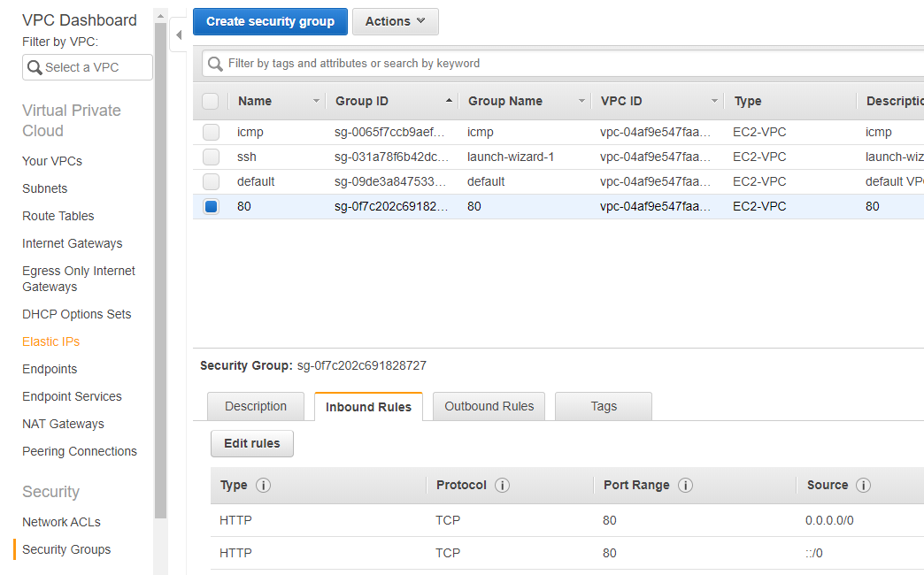The width and height of the screenshot is (924, 575).
Task: Click the sidebar vertical scrollbar
Action: tap(160, 271)
